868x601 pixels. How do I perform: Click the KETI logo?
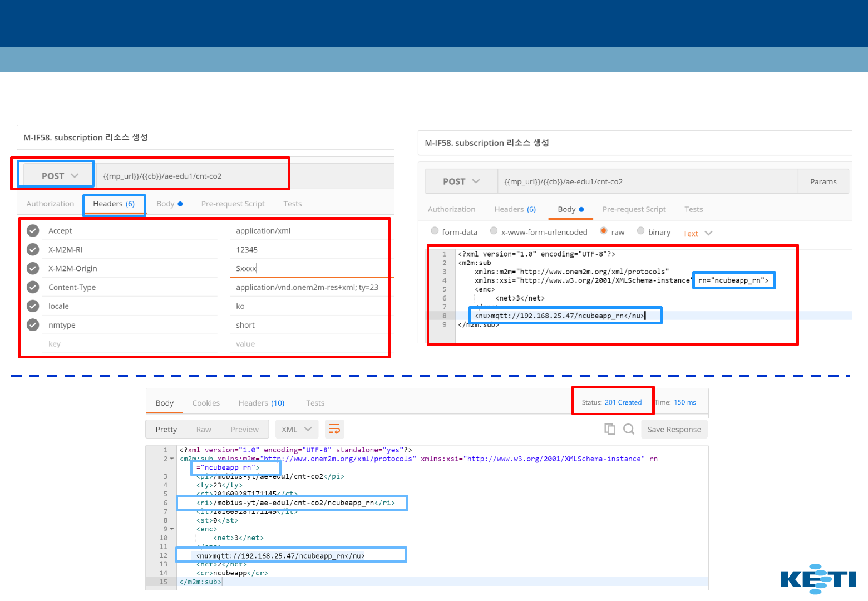tap(818, 579)
